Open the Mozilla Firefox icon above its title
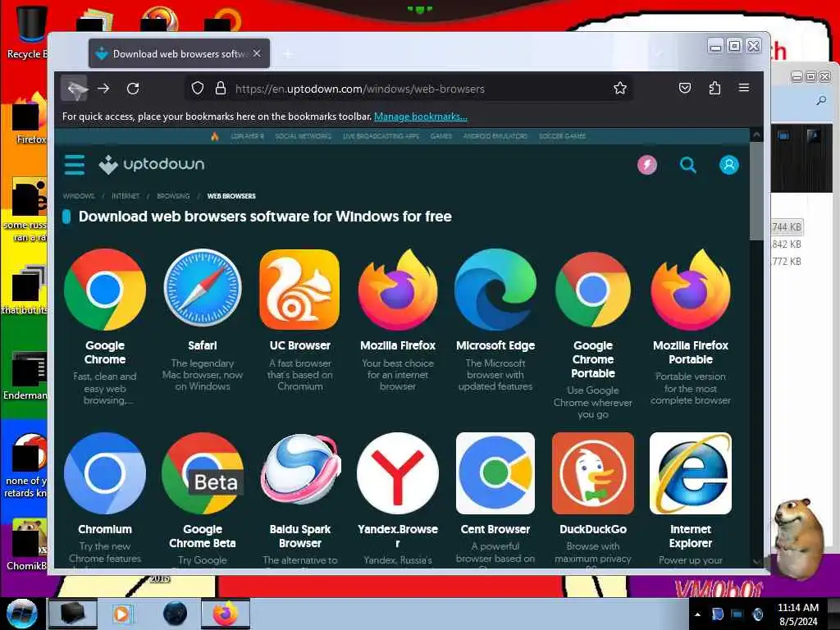 (398, 290)
